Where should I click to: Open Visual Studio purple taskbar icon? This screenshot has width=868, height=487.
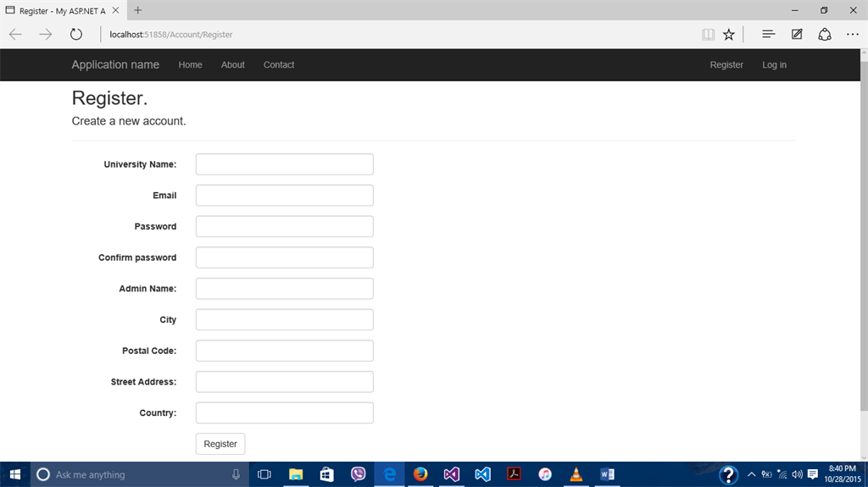coord(452,474)
